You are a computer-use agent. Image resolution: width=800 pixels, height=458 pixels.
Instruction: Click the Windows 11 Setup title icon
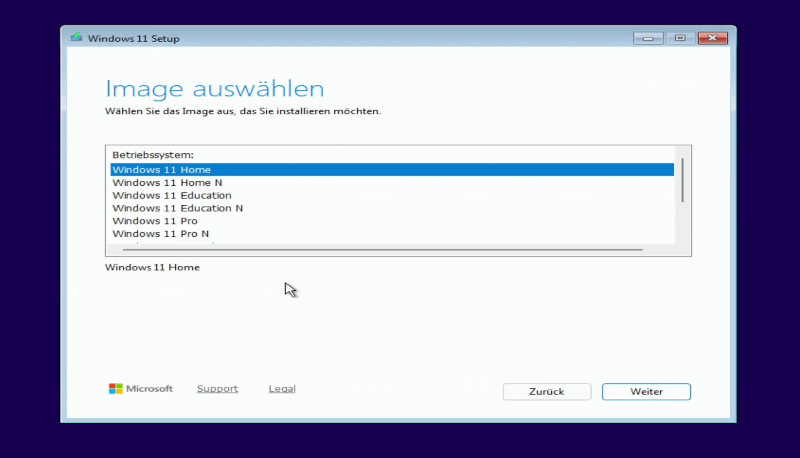[77, 38]
